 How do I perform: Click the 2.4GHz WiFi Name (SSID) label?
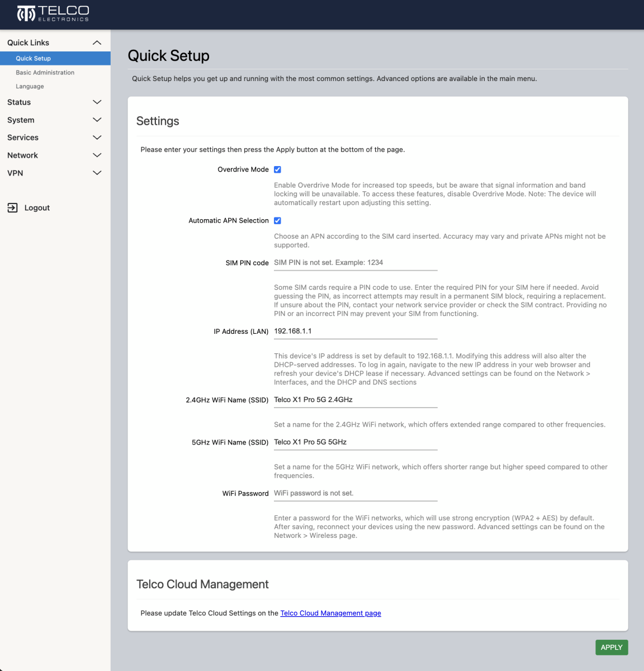[227, 400]
